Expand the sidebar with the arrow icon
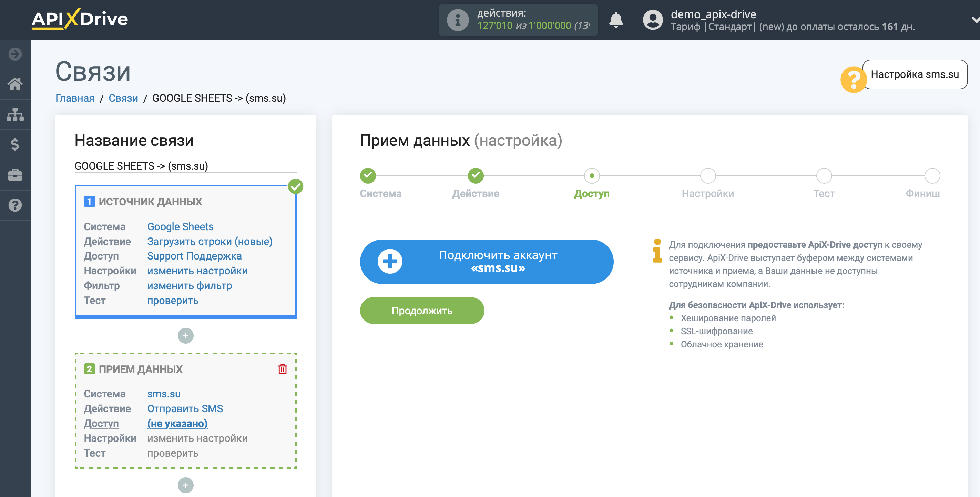Viewport: 980px width, 497px height. (15, 54)
